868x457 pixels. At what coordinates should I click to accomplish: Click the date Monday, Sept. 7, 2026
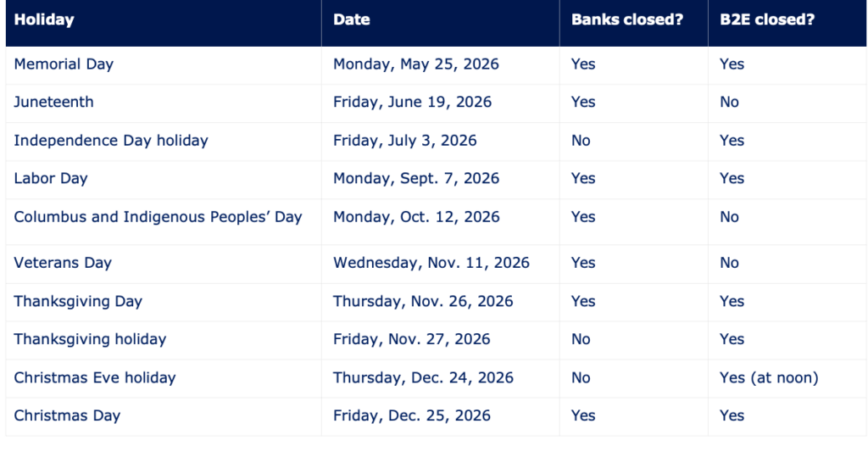416,179
